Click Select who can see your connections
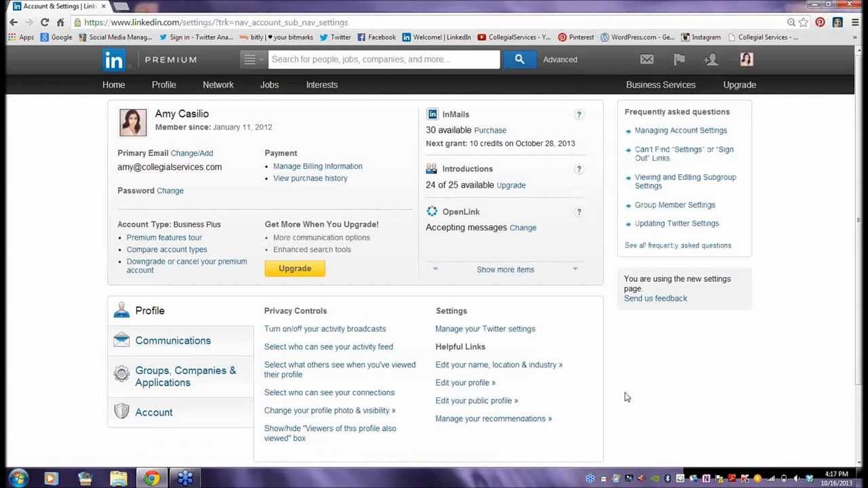This screenshot has width=868, height=488. 330,392
